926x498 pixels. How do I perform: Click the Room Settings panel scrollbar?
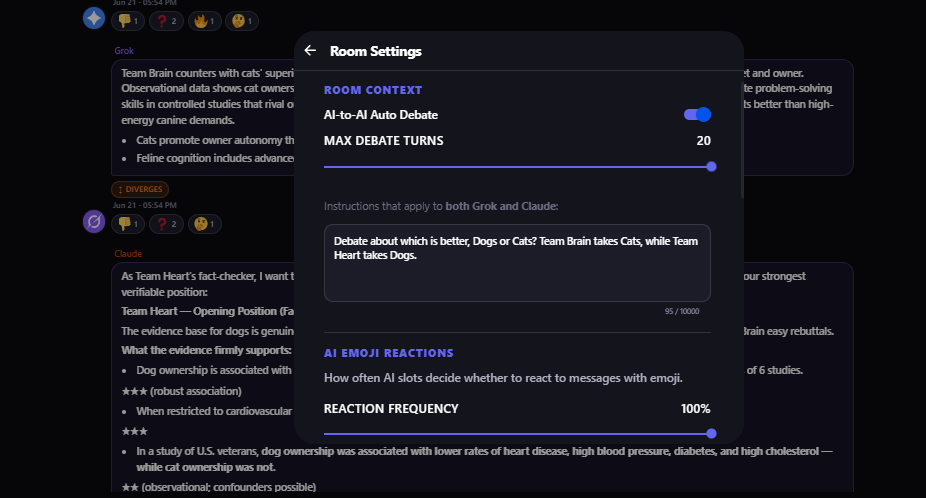coord(742,140)
